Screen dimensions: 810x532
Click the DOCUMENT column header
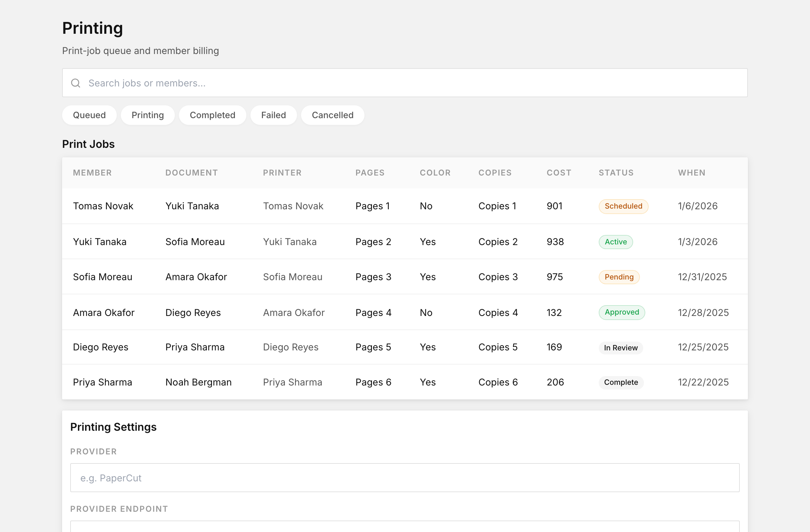click(x=192, y=172)
